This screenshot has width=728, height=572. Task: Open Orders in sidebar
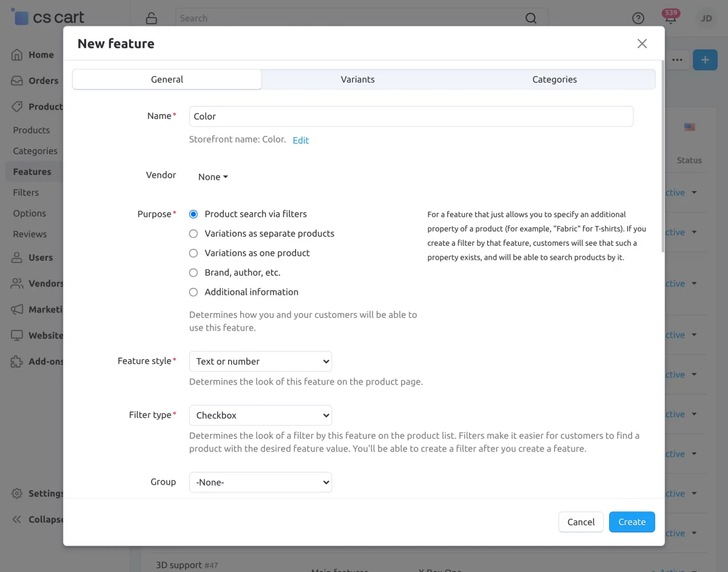click(35, 81)
